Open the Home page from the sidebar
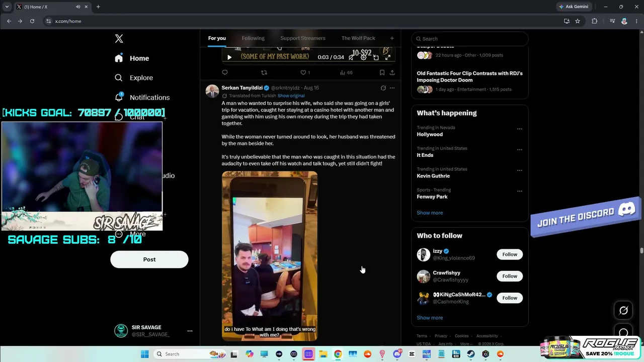 click(132, 58)
